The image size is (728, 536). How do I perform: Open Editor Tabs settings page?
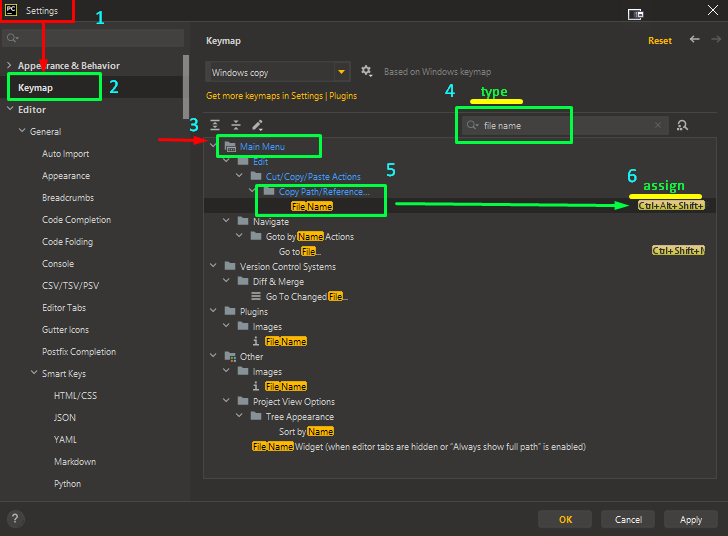point(64,307)
